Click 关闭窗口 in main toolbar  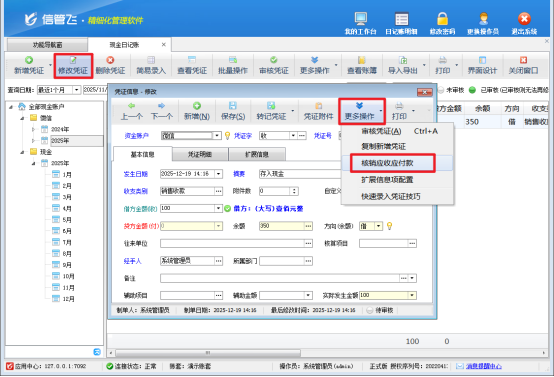coord(523,66)
